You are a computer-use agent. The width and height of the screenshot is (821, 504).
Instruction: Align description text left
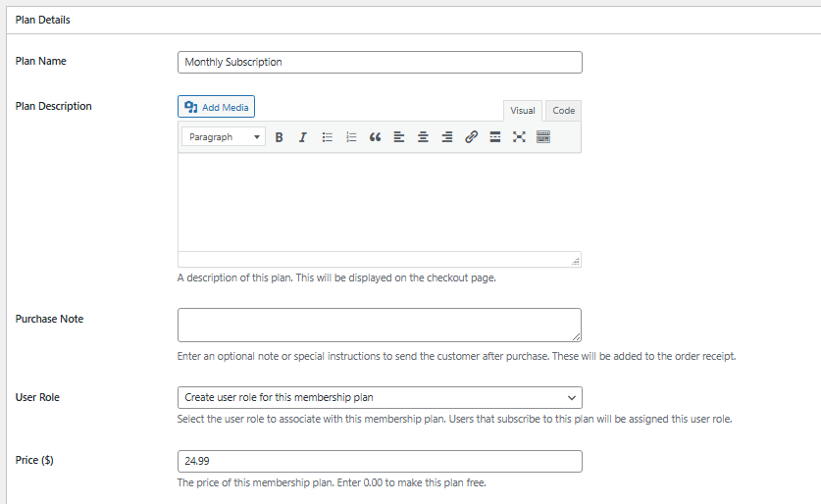(x=399, y=137)
